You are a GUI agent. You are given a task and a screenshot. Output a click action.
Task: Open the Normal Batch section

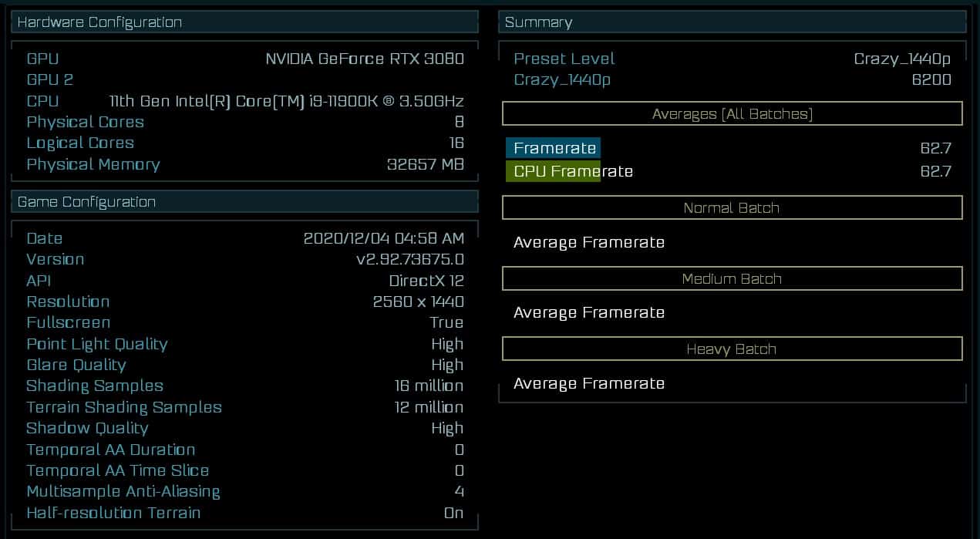tap(732, 208)
